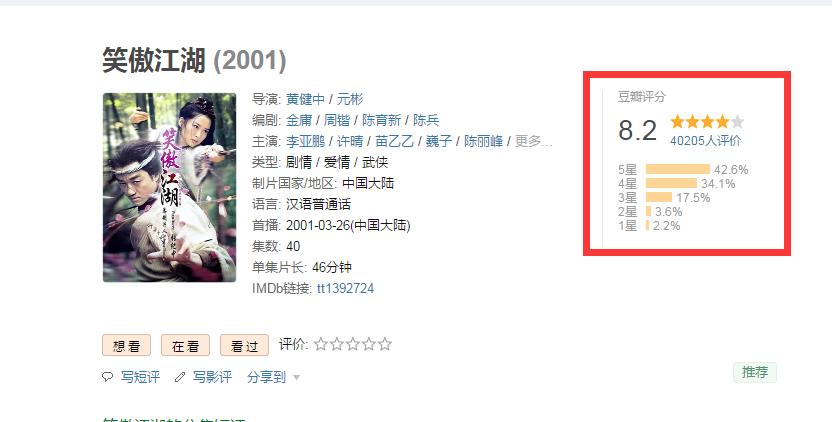Image resolution: width=832 pixels, height=422 pixels.
Task: Open IMDb link tt1392724
Action: pyautogui.click(x=345, y=288)
